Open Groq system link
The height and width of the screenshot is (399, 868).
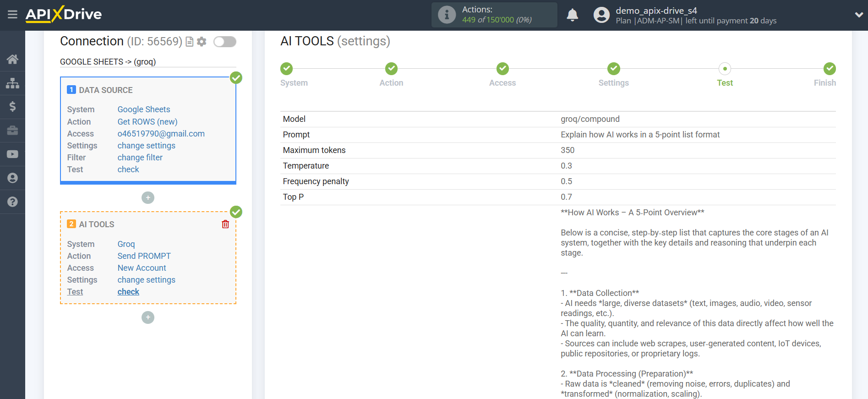(126, 244)
